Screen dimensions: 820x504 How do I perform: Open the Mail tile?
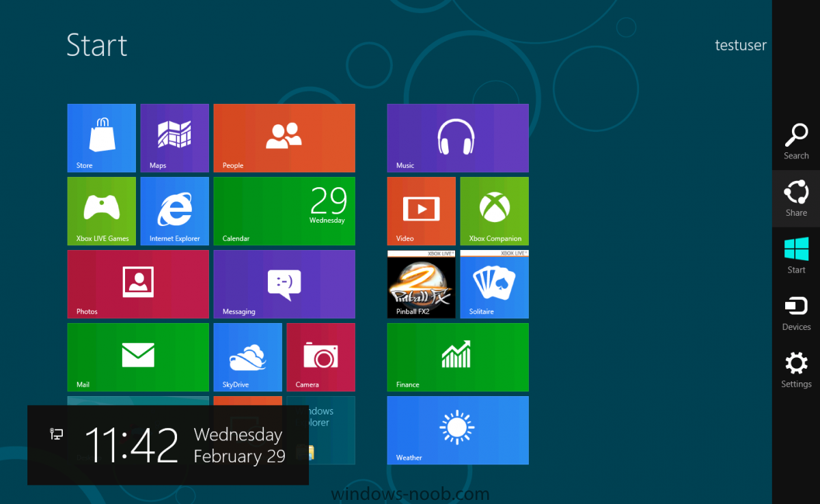click(x=138, y=357)
